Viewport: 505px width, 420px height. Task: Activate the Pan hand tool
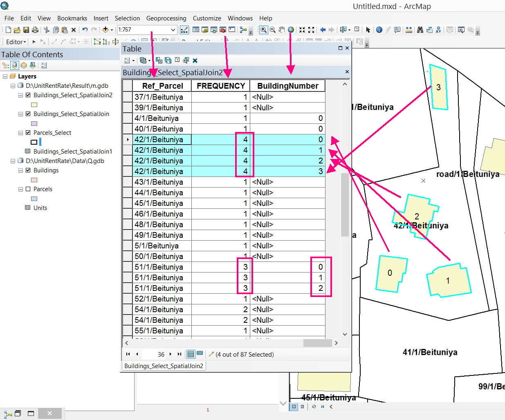point(282,30)
